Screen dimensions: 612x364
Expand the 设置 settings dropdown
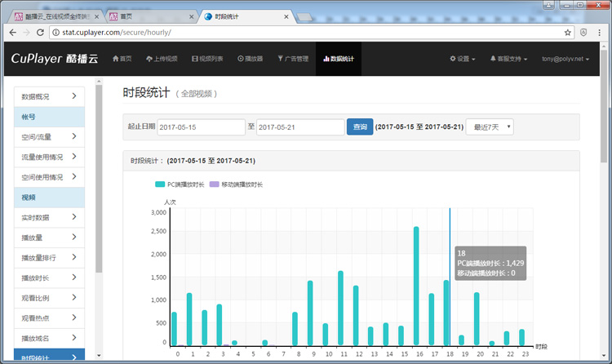click(462, 59)
